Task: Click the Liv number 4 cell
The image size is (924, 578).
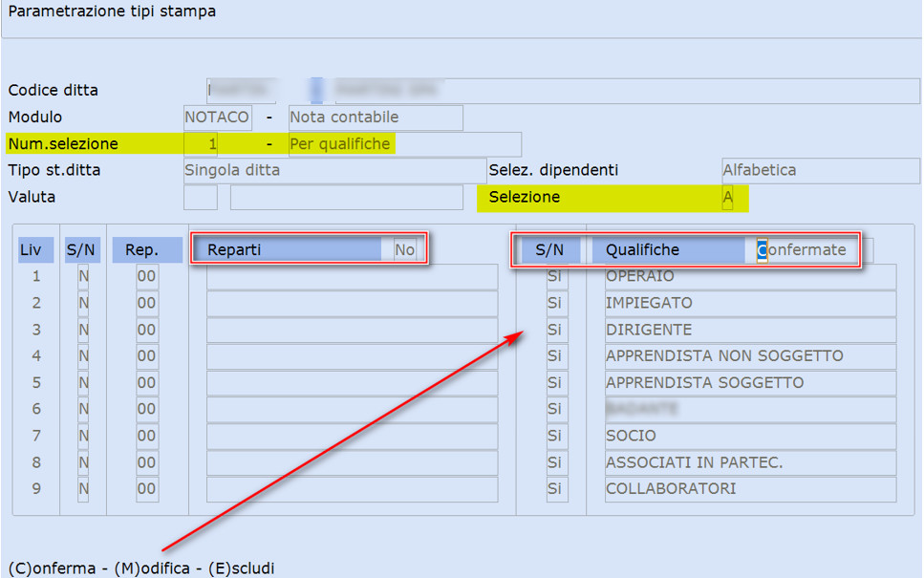Action: pyautogui.click(x=36, y=356)
